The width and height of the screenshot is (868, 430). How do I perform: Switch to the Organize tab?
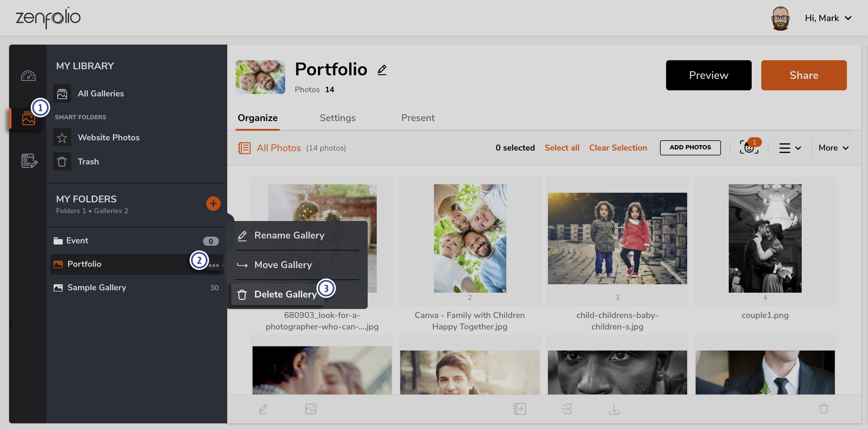[x=257, y=118]
